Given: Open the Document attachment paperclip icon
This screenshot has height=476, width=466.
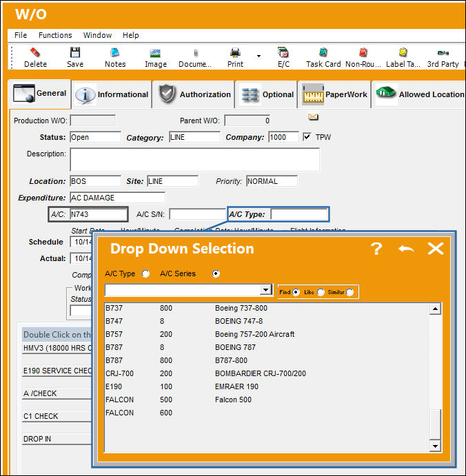Looking at the screenshot, I should [196, 53].
